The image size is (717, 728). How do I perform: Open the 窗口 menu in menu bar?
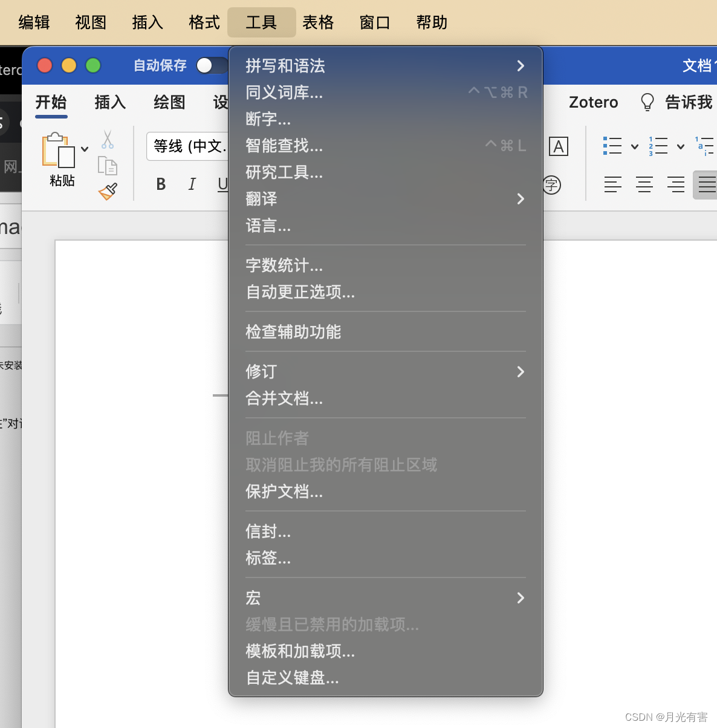coord(375,22)
